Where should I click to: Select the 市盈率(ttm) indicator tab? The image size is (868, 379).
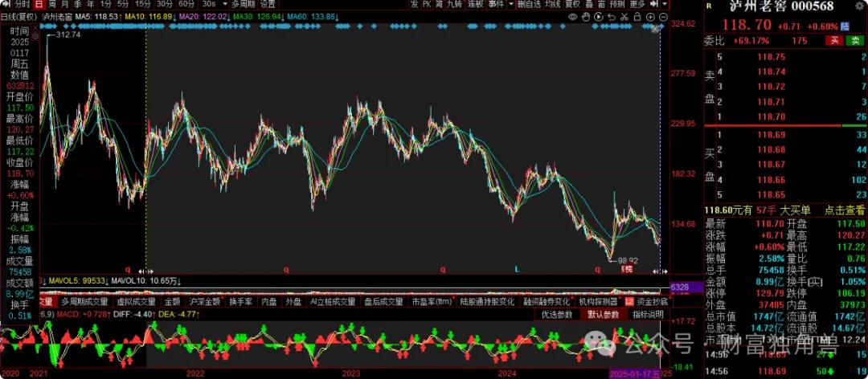click(x=432, y=302)
